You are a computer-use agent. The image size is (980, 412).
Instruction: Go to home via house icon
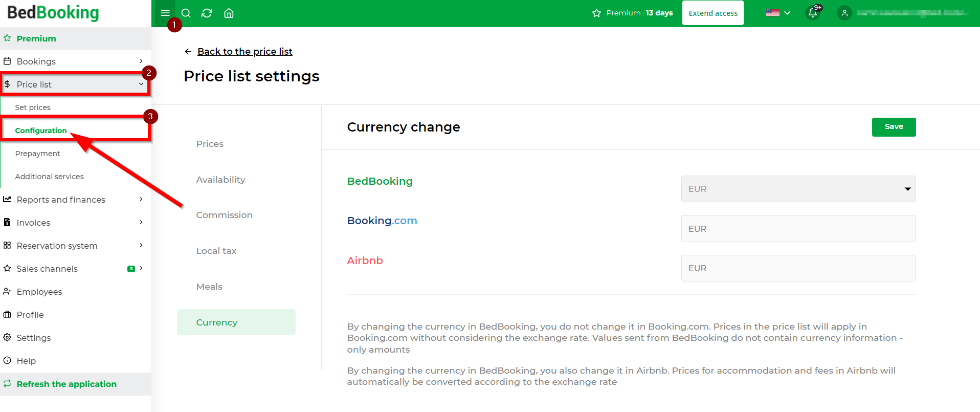tap(229, 13)
